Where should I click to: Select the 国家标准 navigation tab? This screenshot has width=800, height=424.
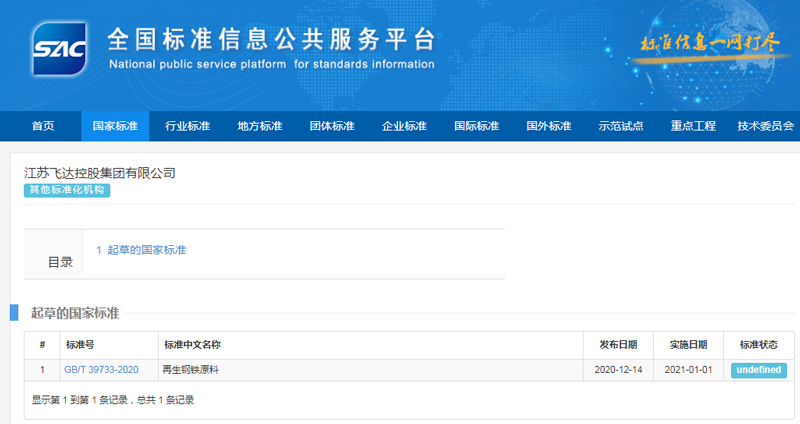[x=115, y=126]
